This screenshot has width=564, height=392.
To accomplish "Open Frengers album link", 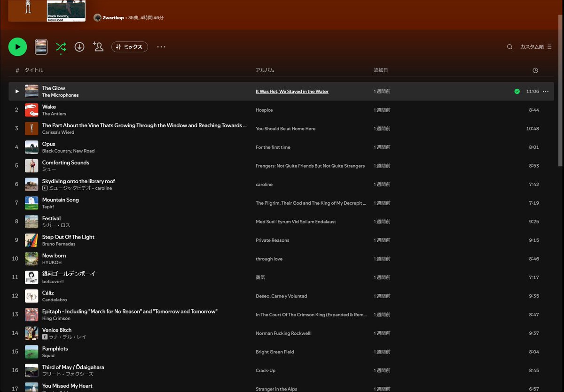I will coord(310,166).
